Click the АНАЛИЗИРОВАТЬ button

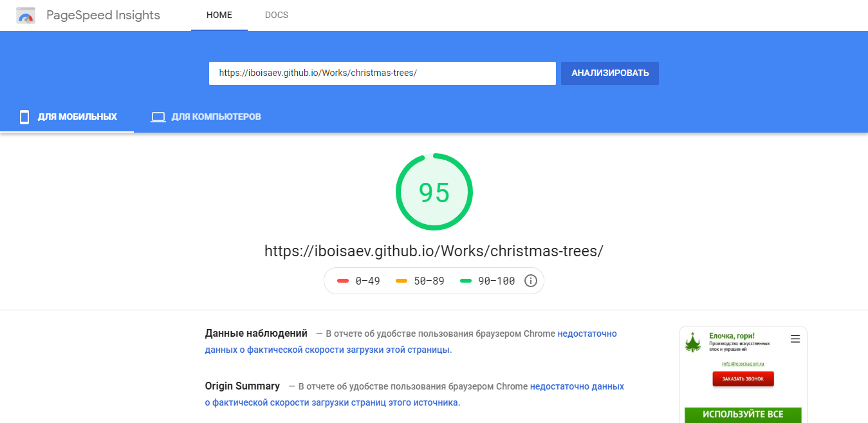click(x=610, y=73)
